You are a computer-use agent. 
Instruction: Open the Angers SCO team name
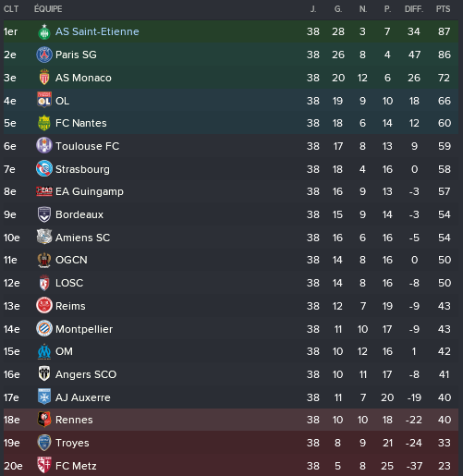(86, 374)
